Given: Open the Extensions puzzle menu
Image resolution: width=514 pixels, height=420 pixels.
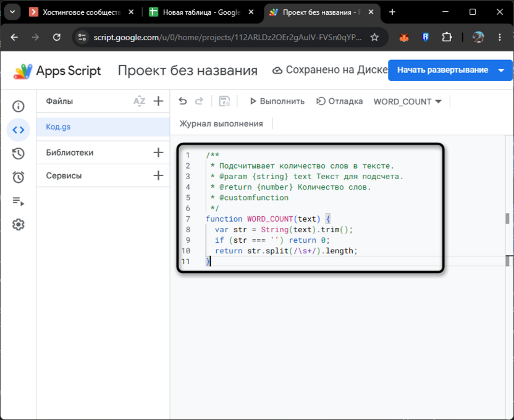Looking at the screenshot, I should (447, 37).
